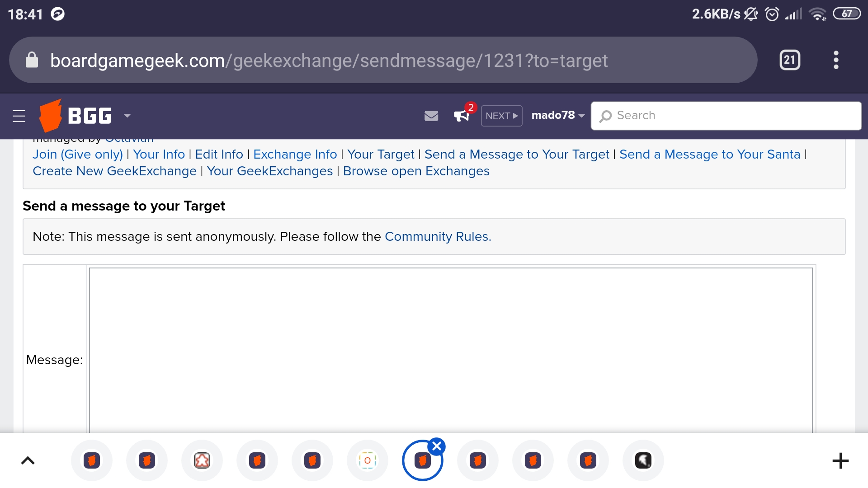The image size is (868, 488).
Task: Add a new browser tab with plus
Action: click(x=840, y=460)
